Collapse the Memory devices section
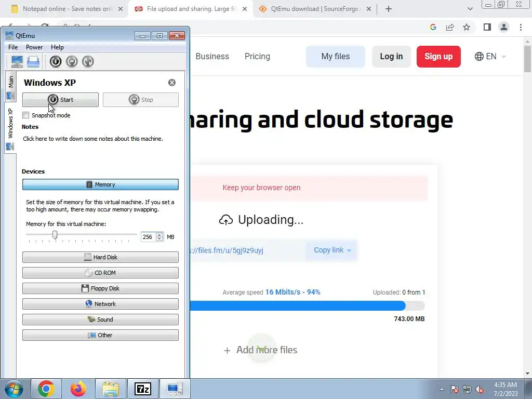Image resolution: width=532 pixels, height=399 pixels. 100,184
